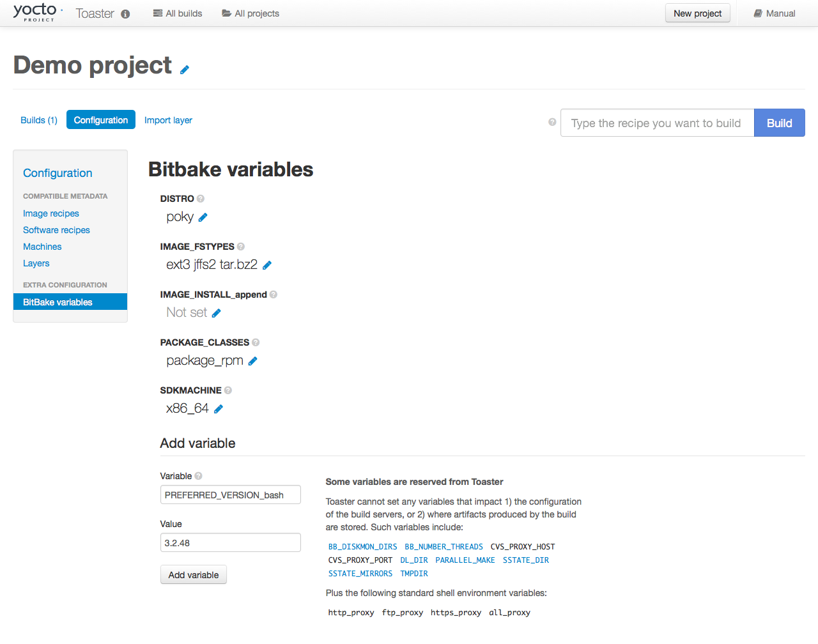Image resolution: width=818 pixels, height=644 pixels.
Task: Click the Value field containing 3.2.48
Action: pos(230,542)
